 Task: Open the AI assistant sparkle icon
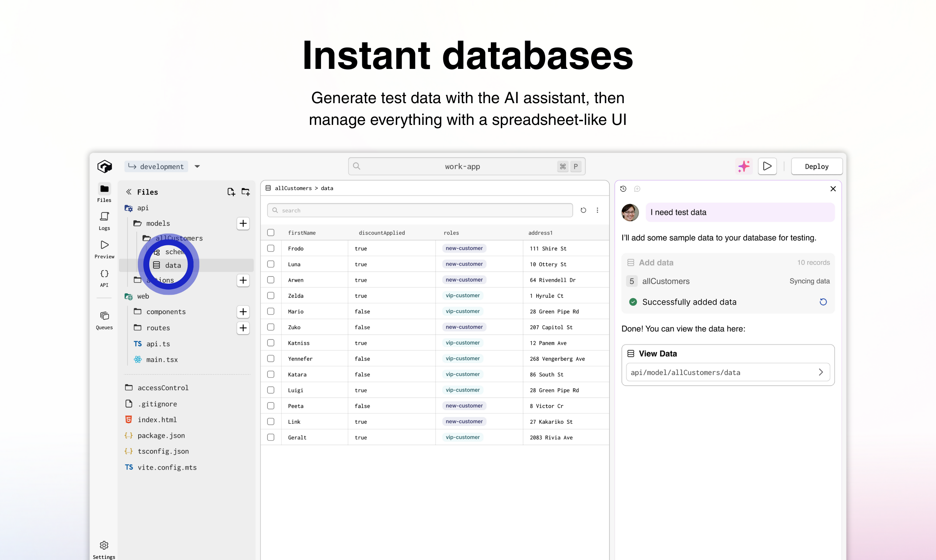coord(744,167)
